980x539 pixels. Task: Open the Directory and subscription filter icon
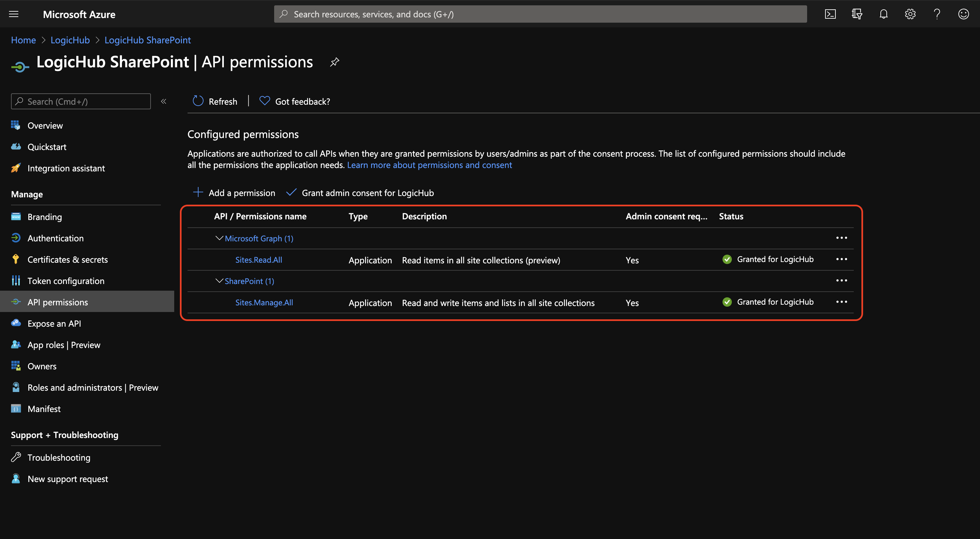[857, 14]
